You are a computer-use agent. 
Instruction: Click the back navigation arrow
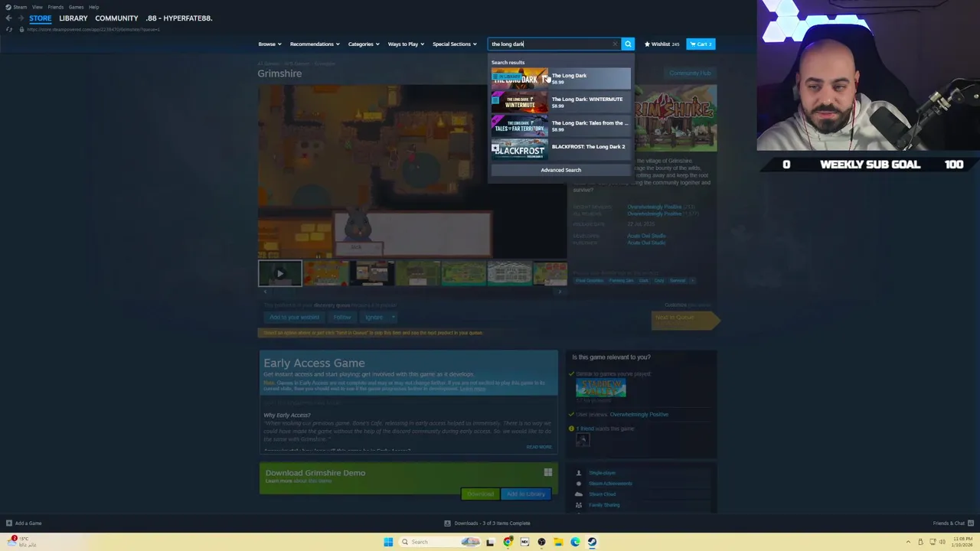[8, 18]
